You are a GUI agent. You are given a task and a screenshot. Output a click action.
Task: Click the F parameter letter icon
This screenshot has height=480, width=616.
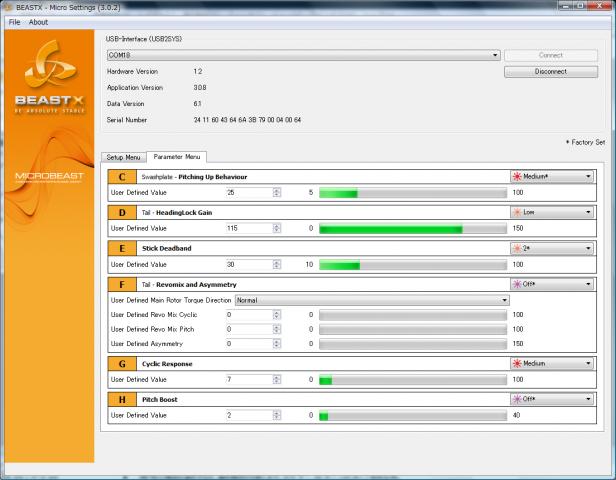pyautogui.click(x=122, y=284)
